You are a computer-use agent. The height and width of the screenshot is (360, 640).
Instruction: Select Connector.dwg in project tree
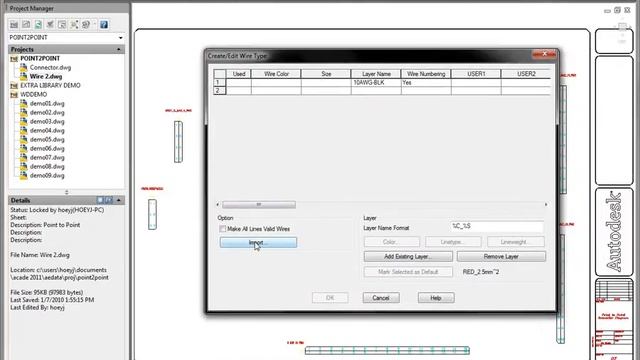pos(50,67)
